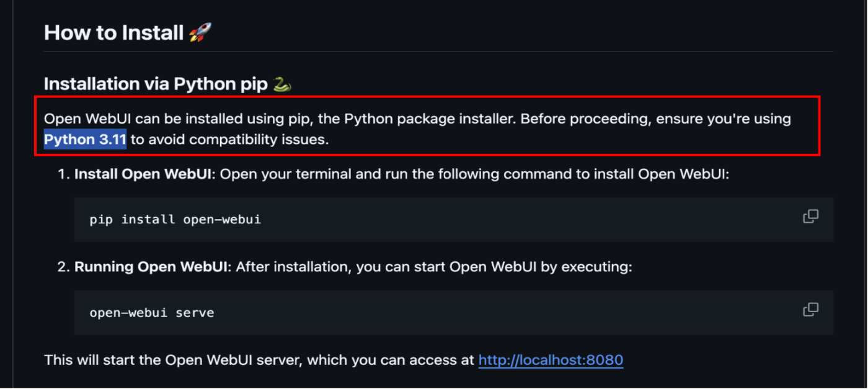
Task: Click list number 2 before Running Open WebUI
Action: pos(63,267)
